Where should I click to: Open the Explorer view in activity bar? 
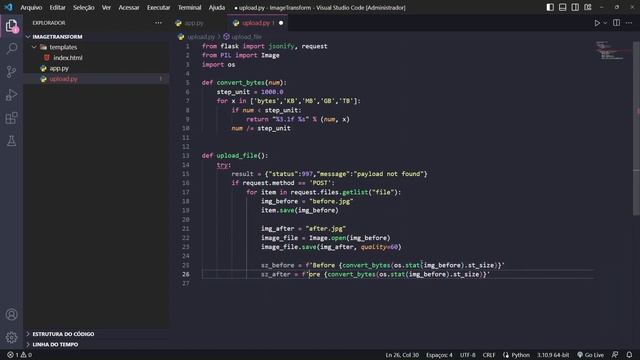tap(11, 26)
